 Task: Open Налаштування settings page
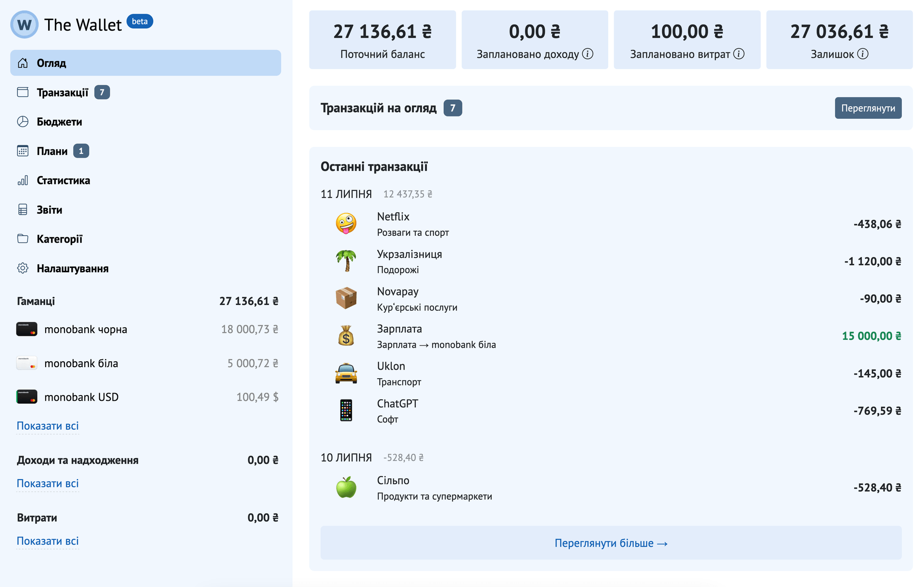pyautogui.click(x=145, y=268)
